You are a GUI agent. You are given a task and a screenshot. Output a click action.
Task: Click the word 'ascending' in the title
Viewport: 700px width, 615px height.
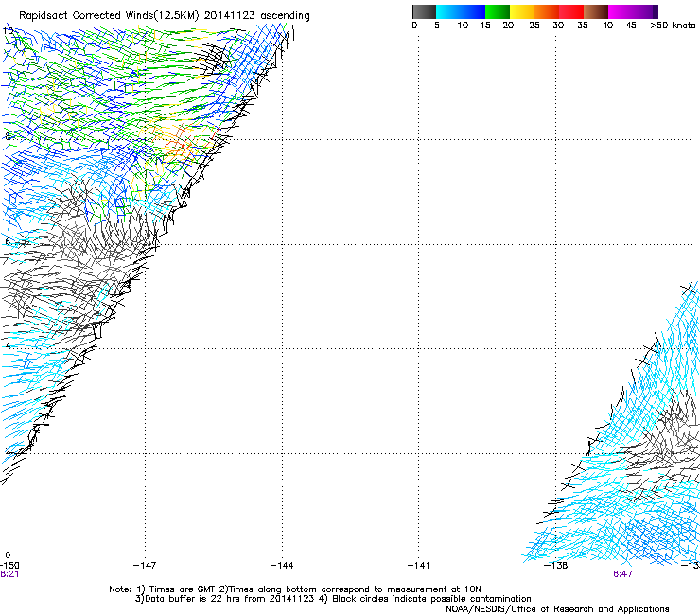[x=285, y=16]
